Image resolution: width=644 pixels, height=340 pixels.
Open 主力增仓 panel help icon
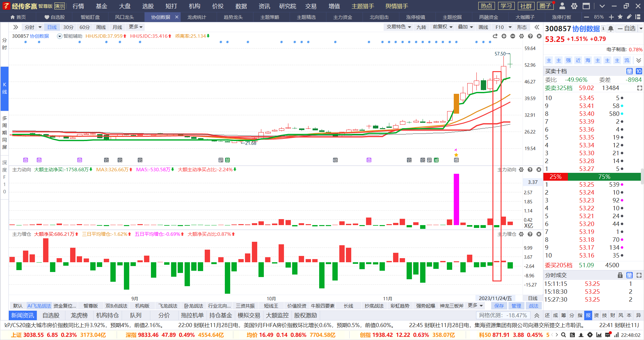[530, 234]
